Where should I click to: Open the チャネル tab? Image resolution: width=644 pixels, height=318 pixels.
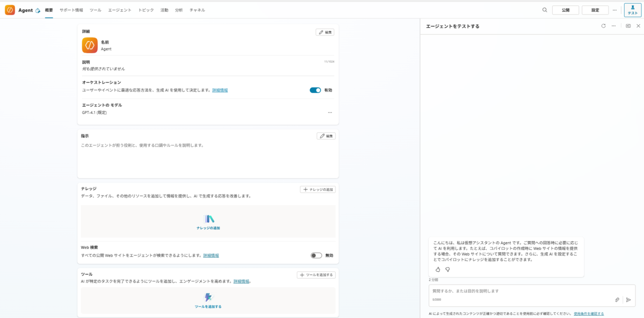pyautogui.click(x=197, y=10)
